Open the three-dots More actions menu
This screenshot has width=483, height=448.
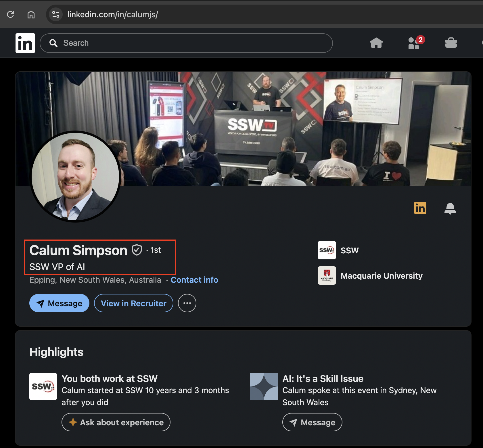(x=187, y=303)
